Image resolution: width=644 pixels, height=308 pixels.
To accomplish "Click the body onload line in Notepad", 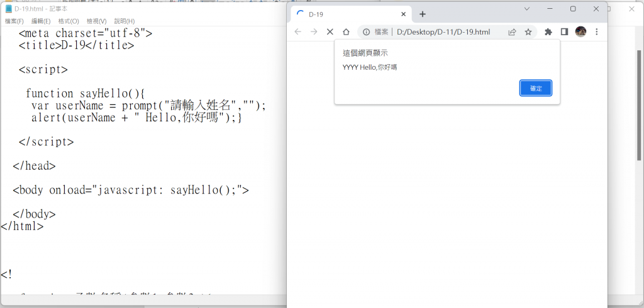I will click(x=131, y=190).
